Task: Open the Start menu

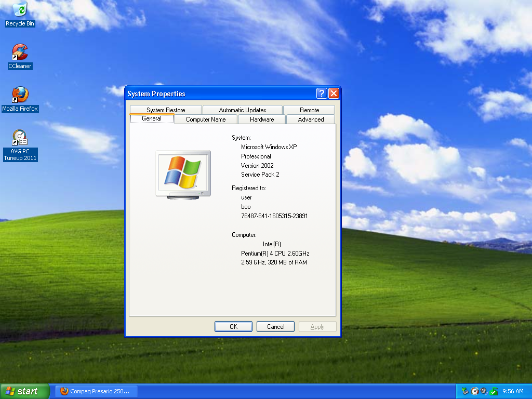Action: [25, 391]
